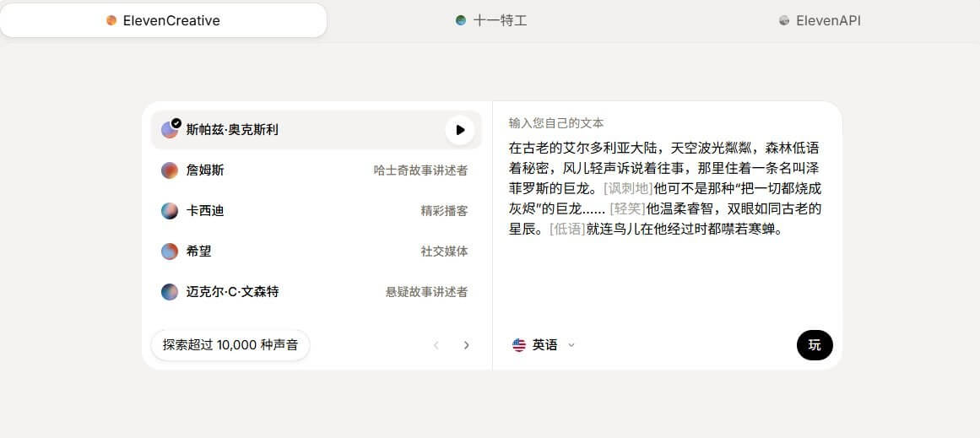Click the 哈士奇故事讲述者 label

(x=420, y=170)
